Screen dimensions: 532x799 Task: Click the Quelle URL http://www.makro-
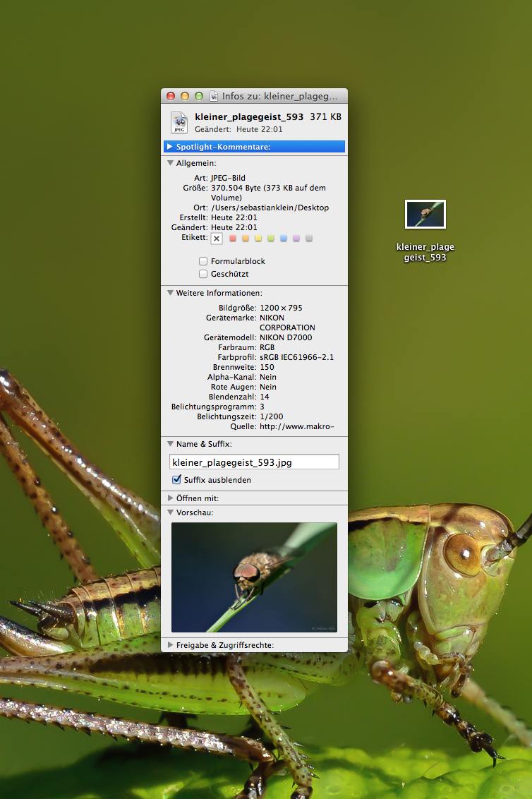(297, 426)
